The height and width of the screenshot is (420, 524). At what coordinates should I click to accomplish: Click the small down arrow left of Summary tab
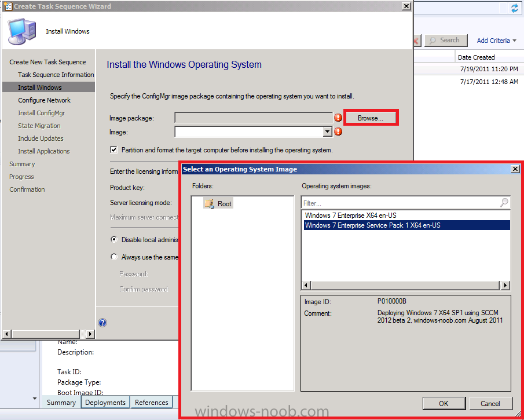coord(35,399)
